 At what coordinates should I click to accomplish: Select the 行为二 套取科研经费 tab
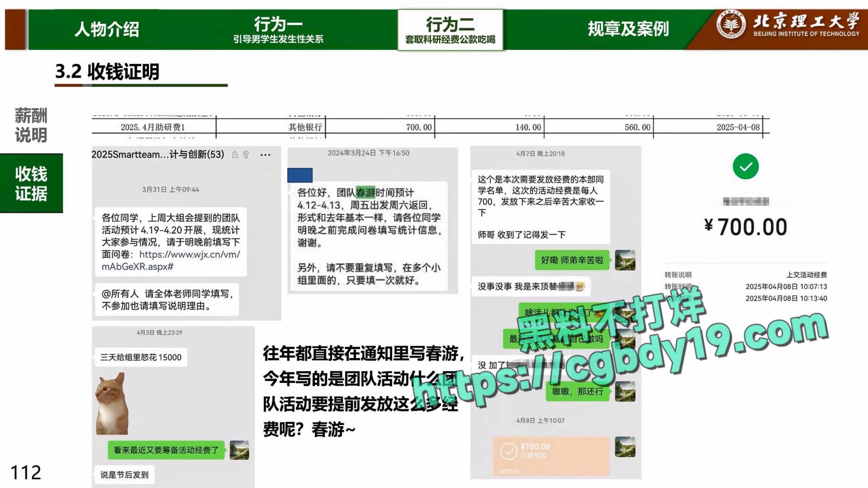click(x=450, y=30)
